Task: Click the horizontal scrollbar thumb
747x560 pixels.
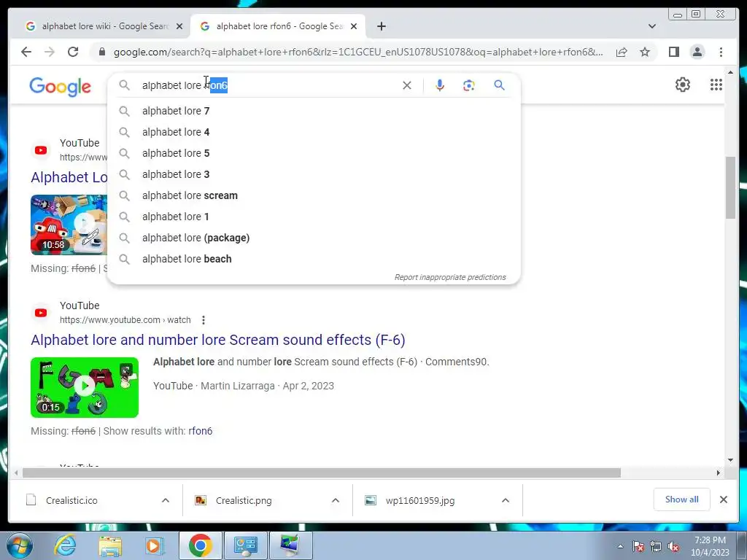Action: coord(322,472)
